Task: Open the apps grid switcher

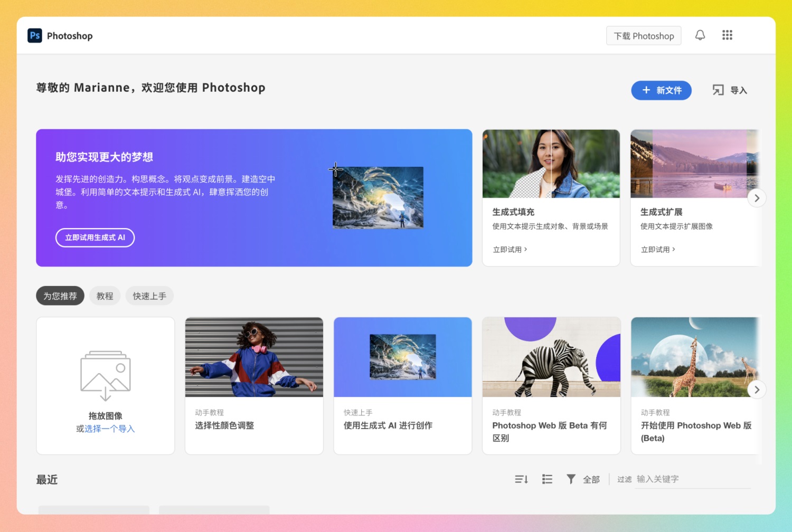Action: (x=727, y=35)
